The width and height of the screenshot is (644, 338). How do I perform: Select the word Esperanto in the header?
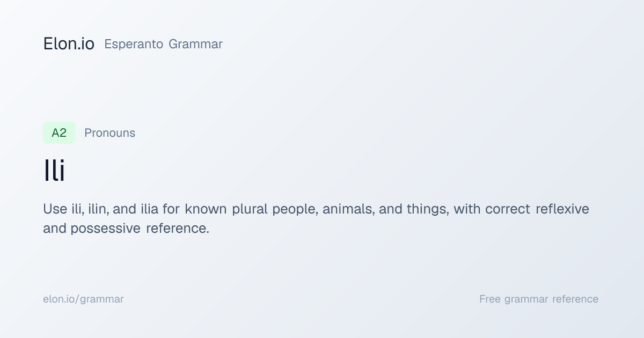pos(134,44)
